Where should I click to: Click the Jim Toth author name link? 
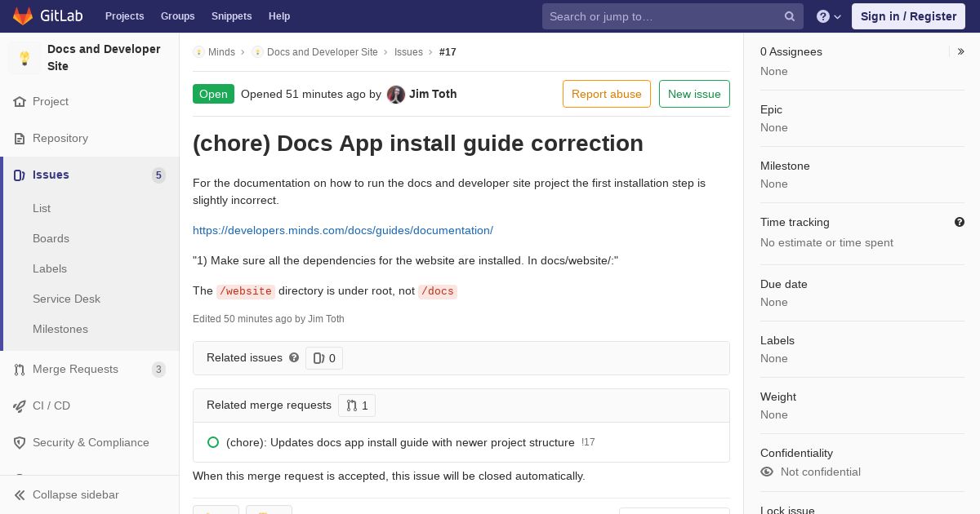(433, 94)
